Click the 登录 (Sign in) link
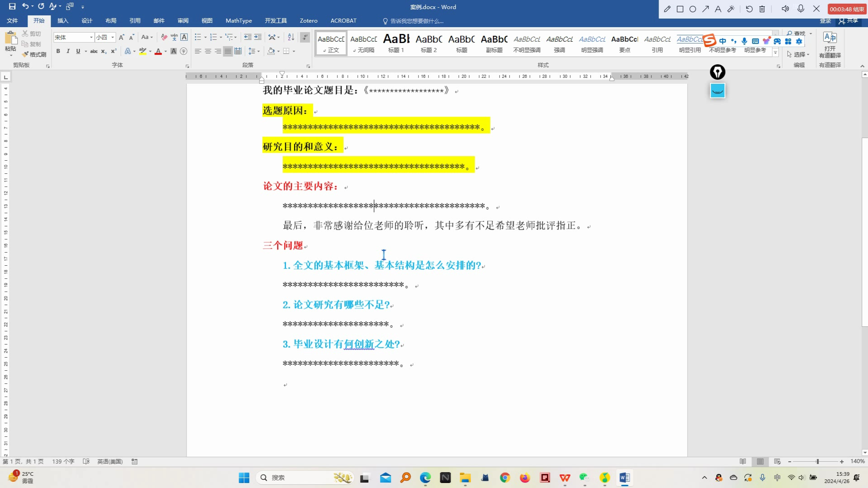The width and height of the screenshot is (868, 488). (x=825, y=21)
